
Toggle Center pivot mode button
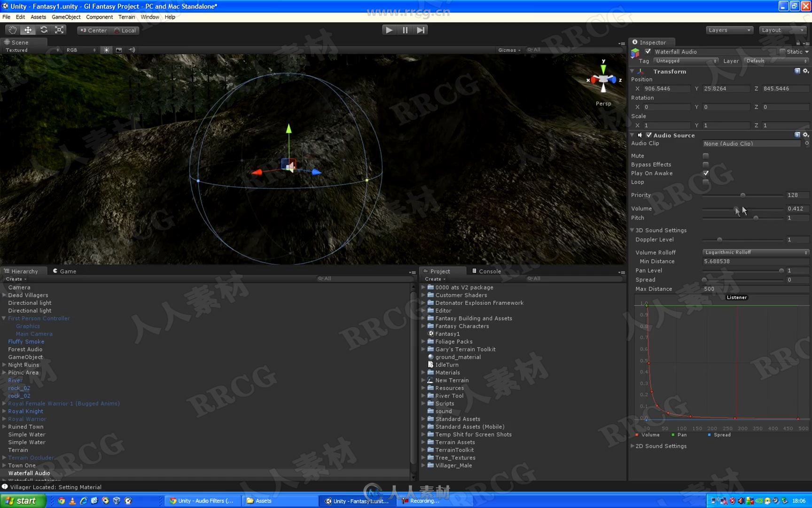pos(94,30)
